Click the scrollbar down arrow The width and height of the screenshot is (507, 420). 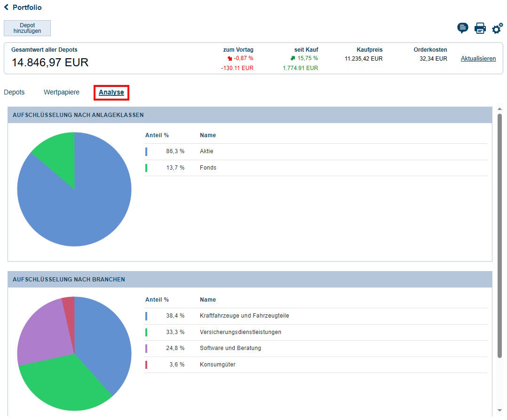(499, 410)
